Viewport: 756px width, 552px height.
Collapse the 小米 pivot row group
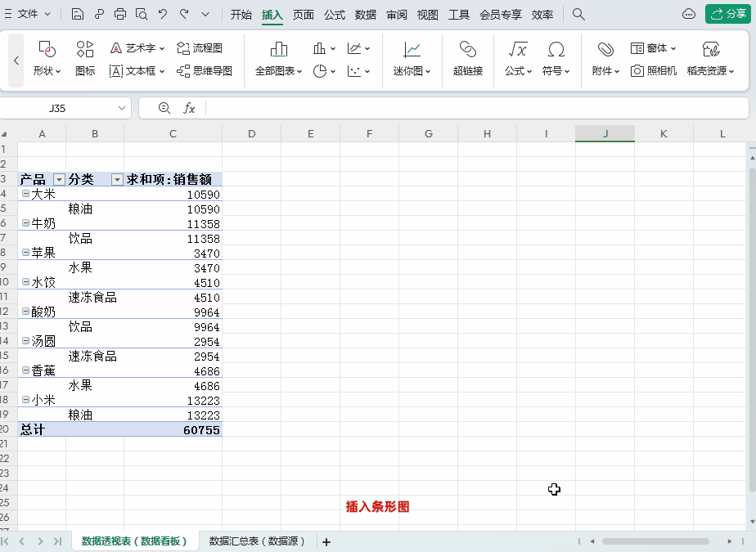tap(26, 400)
